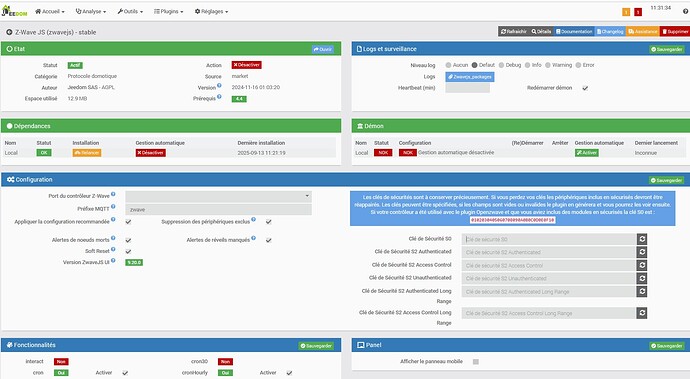Toggle Alertes de réveils manqués checkbox
Viewport: 690px width, 379px height.
[268, 240]
